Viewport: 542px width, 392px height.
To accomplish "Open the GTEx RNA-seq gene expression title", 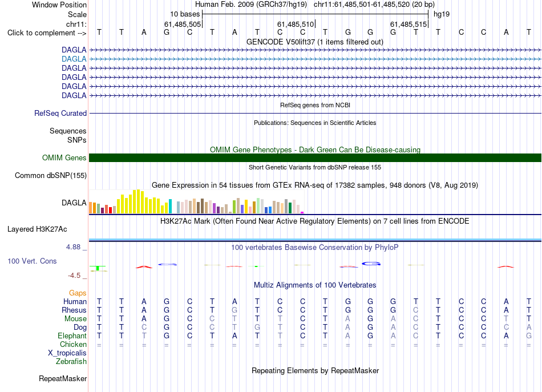I will pyautogui.click(x=315, y=185).
